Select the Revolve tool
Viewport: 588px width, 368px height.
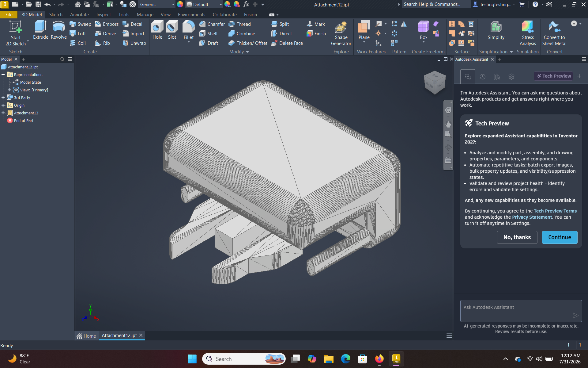58,30
